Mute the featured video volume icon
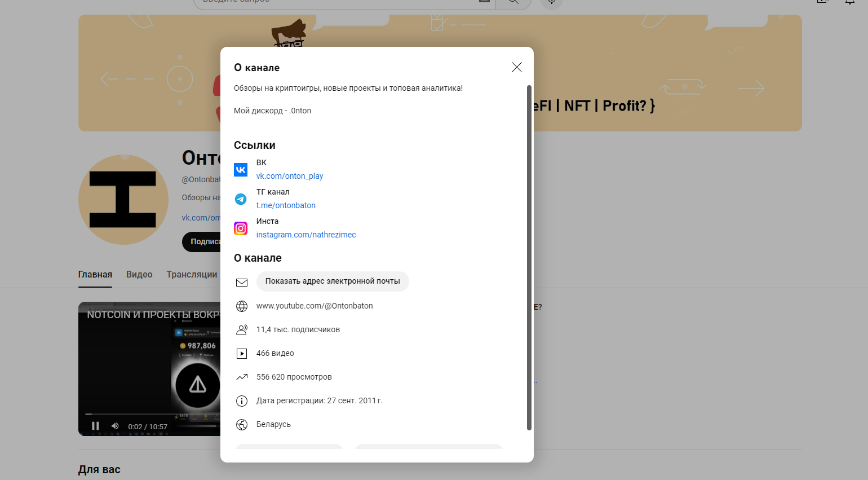The image size is (868, 480). pos(115,426)
